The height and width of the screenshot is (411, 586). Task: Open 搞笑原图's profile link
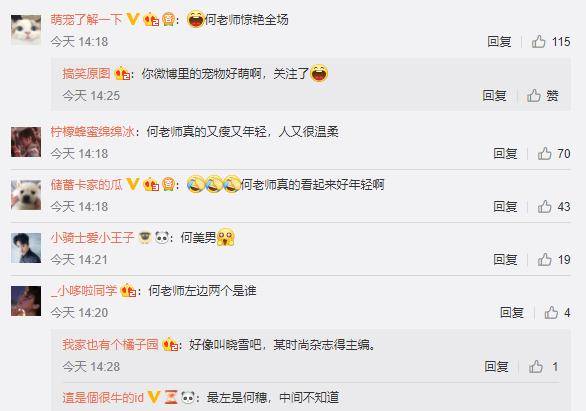point(86,73)
